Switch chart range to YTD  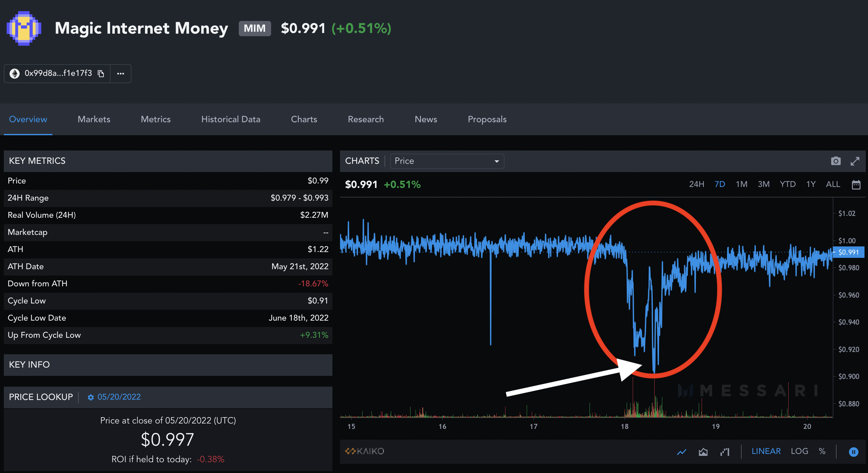point(787,184)
